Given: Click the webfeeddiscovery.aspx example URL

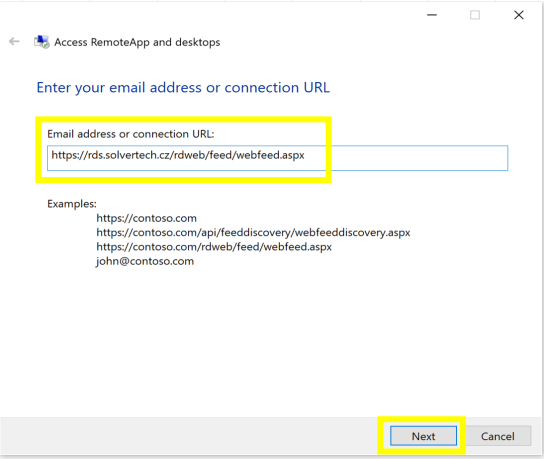Looking at the screenshot, I should click(x=253, y=232).
